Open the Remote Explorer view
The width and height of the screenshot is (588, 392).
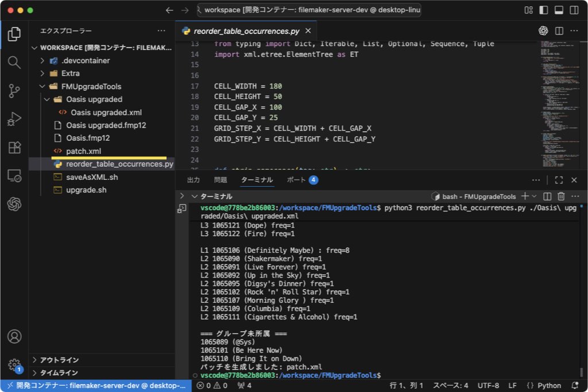[x=14, y=176]
